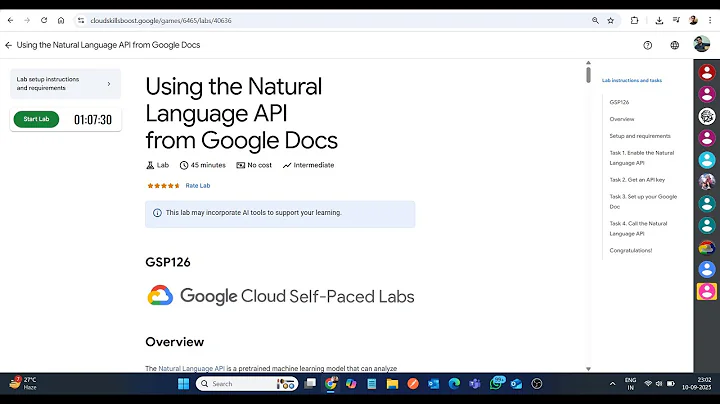This screenshot has height=404, width=720.
Task: Open Chrome from the taskbar
Action: coord(331,384)
